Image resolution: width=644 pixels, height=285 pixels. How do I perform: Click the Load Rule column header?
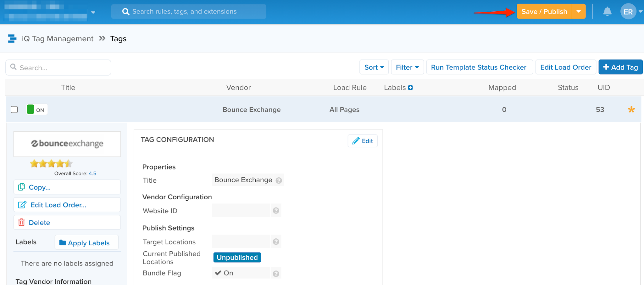(x=350, y=88)
